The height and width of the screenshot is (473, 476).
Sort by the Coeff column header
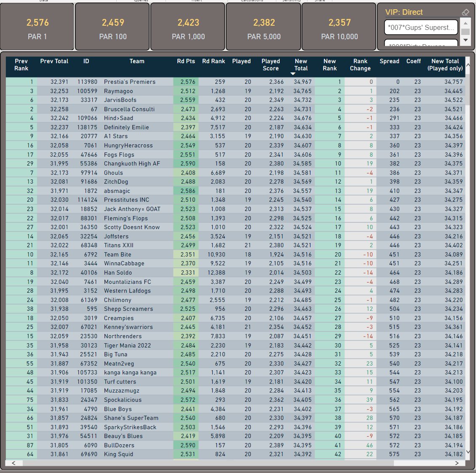414,61
